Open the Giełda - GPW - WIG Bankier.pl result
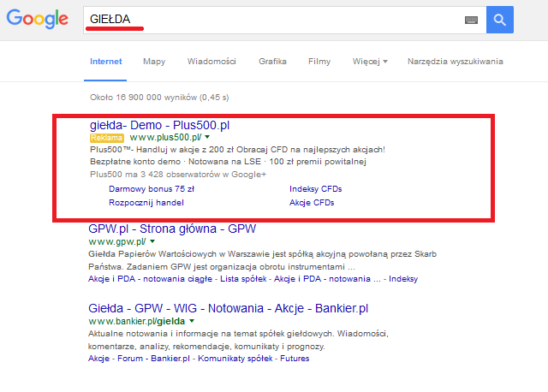 pos(229,306)
